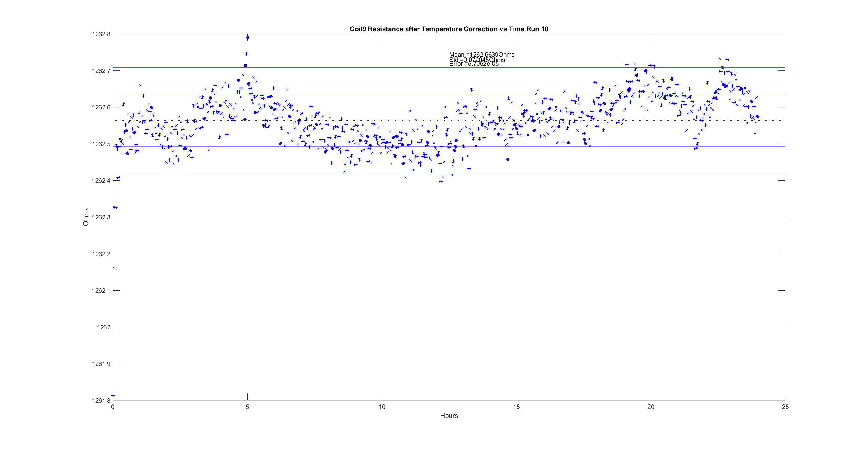Click the data point near 1262.16 ohms
Screen dimensions: 868x450
(114, 268)
